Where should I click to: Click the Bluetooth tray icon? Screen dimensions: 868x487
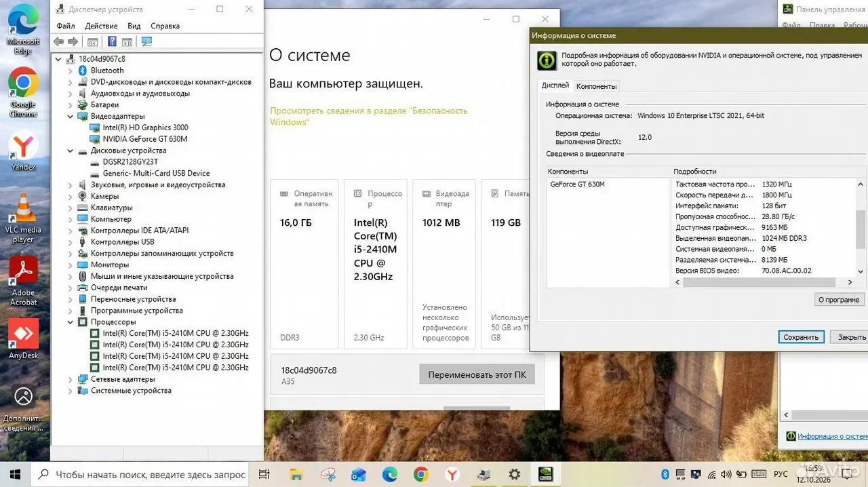(x=665, y=474)
